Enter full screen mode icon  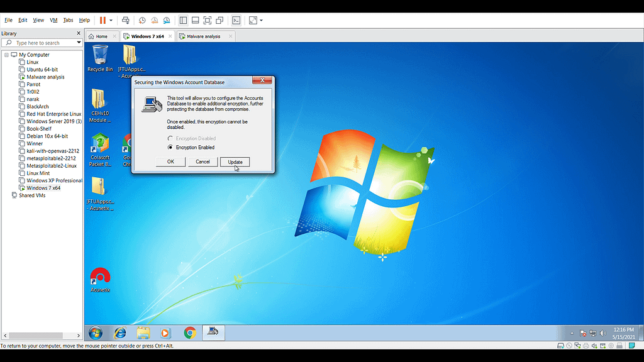[x=208, y=20]
